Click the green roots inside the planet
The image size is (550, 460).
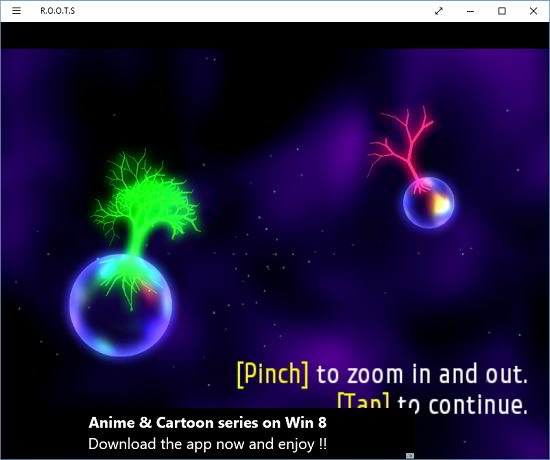[x=129, y=282]
